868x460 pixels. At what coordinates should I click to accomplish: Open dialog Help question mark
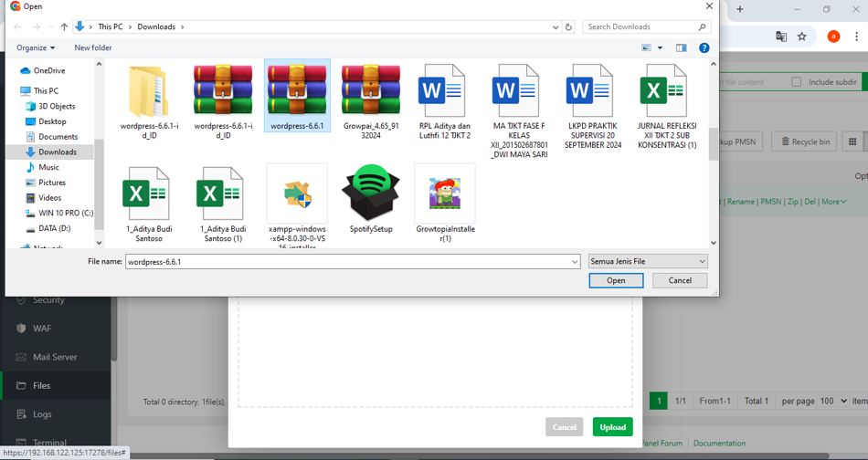click(x=704, y=48)
